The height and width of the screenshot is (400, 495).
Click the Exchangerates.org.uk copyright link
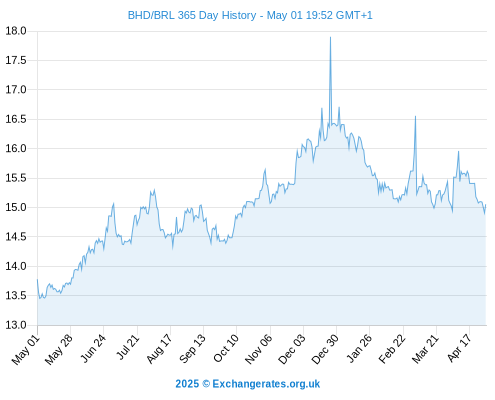(266, 384)
